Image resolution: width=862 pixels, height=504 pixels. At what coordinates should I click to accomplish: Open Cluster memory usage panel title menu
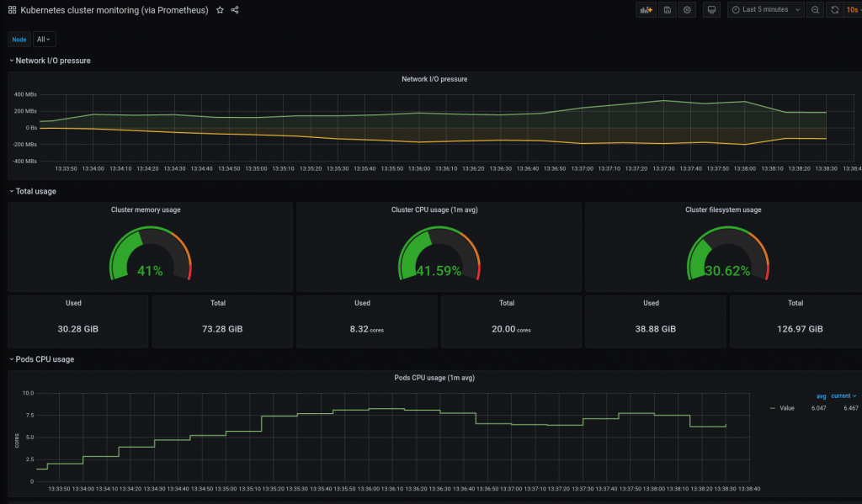point(146,210)
